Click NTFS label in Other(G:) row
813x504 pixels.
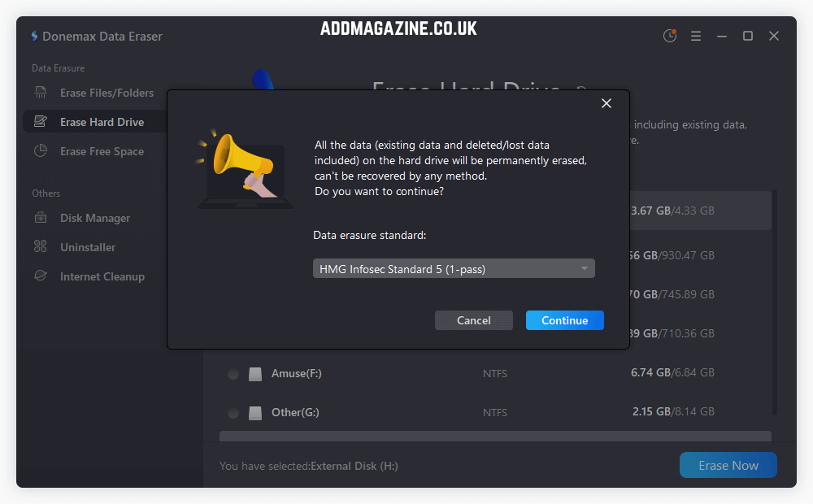coord(495,412)
